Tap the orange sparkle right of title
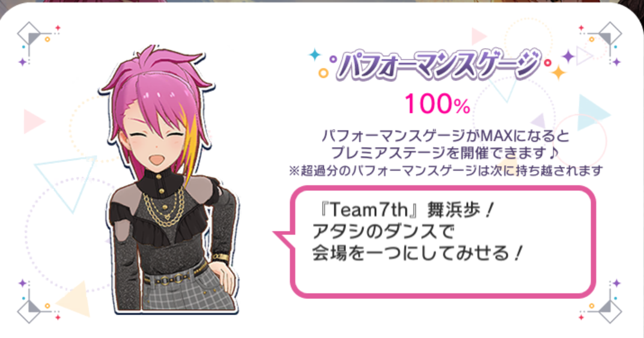 pyautogui.click(x=558, y=72)
